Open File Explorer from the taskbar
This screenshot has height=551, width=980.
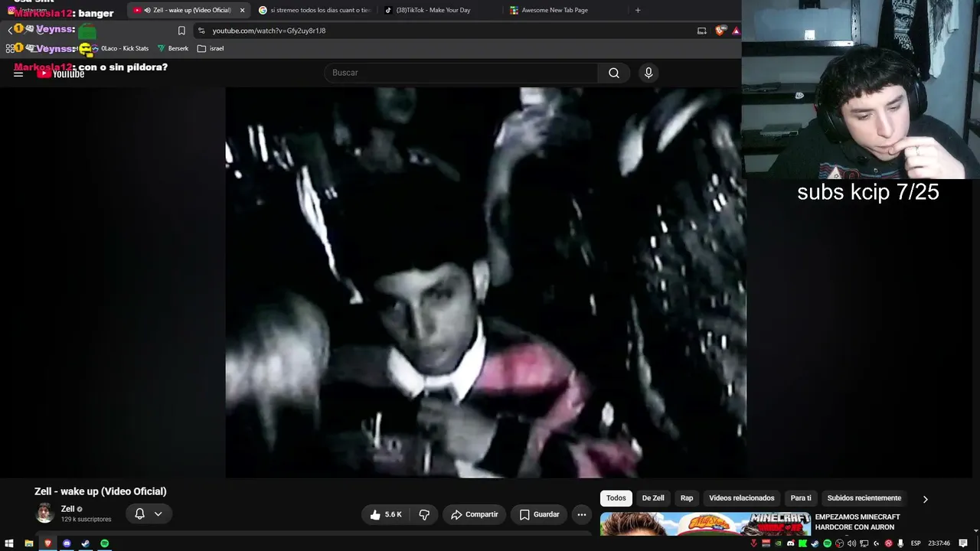click(x=29, y=543)
